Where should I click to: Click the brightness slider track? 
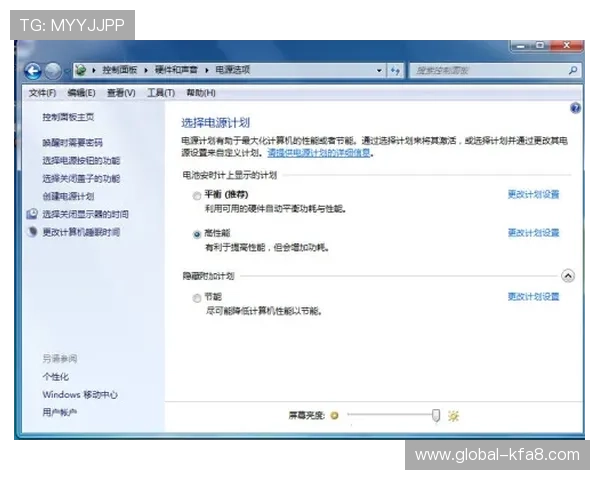tap(390, 415)
